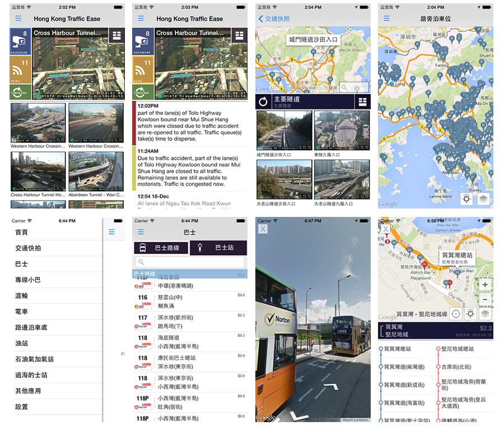This screenshot has width=504, height=435.
Task: Tap green refresh icon on the 2:03 PM screen
Action: click(143, 92)
